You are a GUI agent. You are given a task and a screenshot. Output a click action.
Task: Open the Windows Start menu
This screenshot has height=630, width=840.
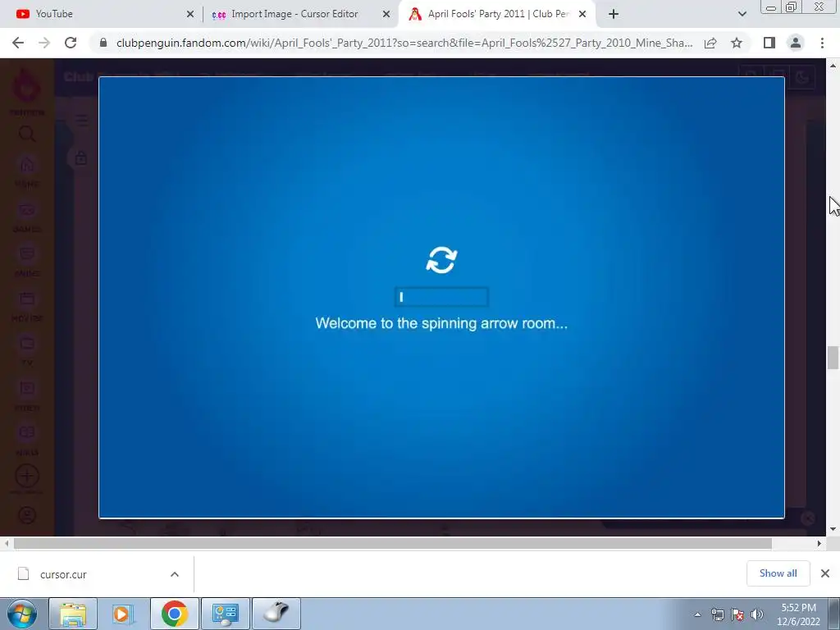click(22, 614)
